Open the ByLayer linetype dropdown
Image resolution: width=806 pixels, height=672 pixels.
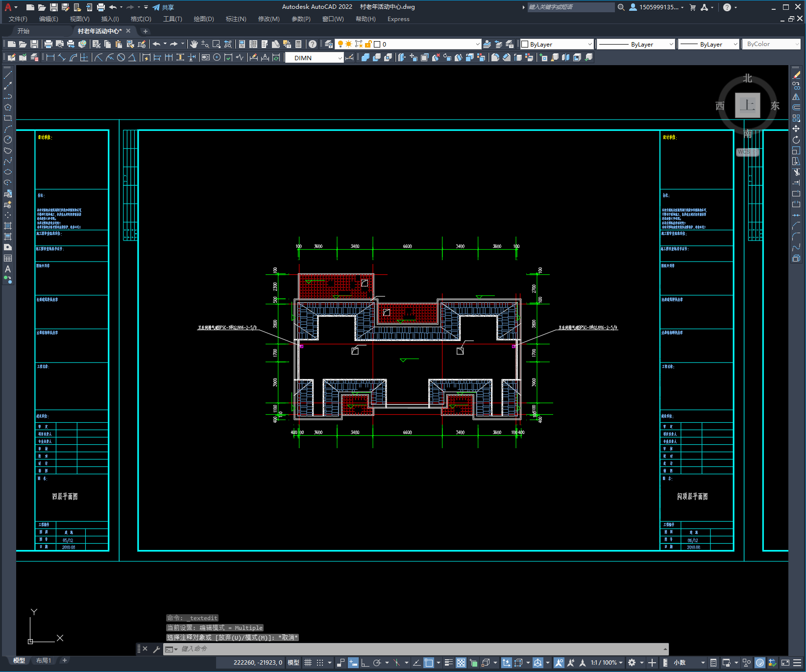click(671, 44)
